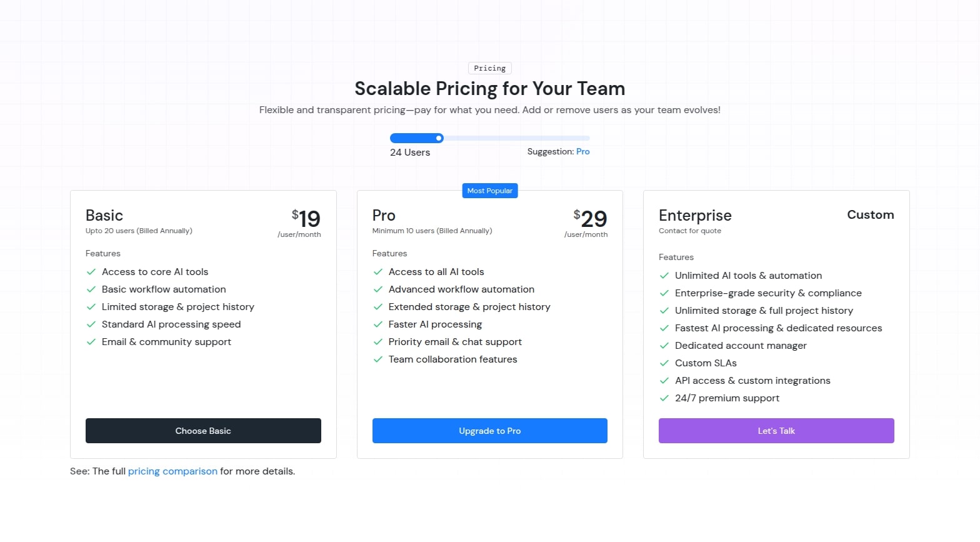Click the Most Popular badge
This screenshot has height=542, width=980.
(490, 191)
